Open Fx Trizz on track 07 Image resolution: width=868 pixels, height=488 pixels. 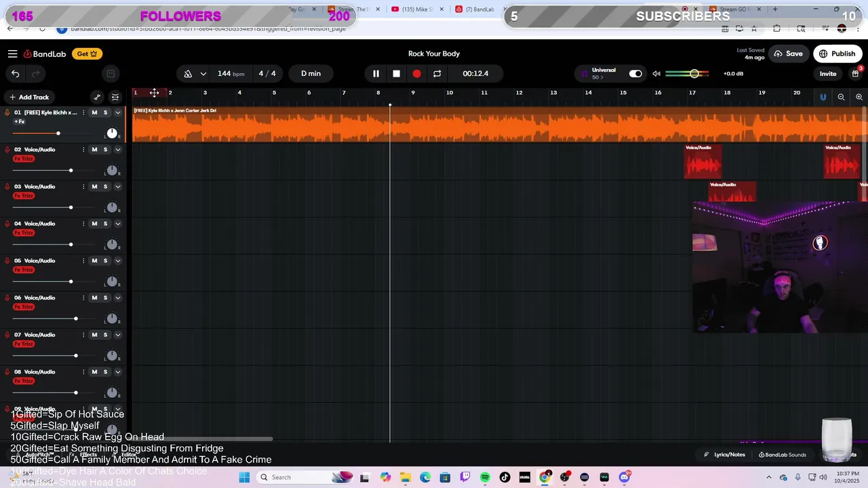click(x=24, y=344)
